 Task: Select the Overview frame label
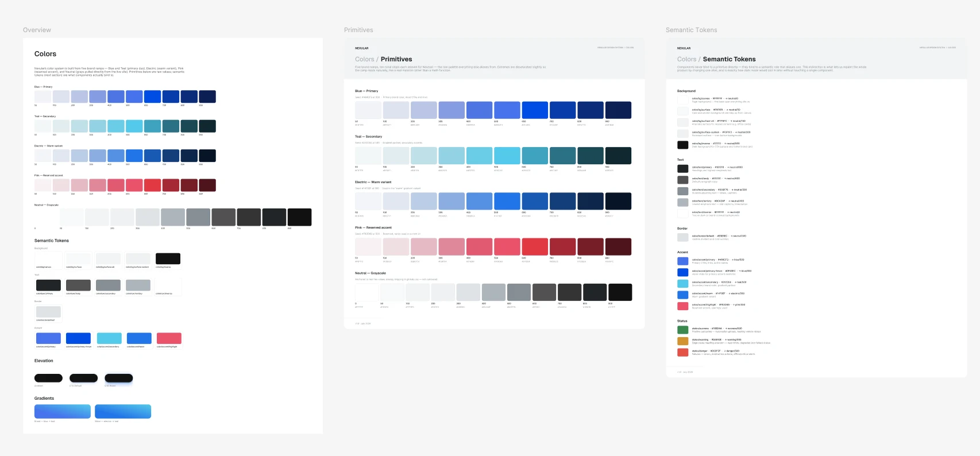[x=37, y=30]
